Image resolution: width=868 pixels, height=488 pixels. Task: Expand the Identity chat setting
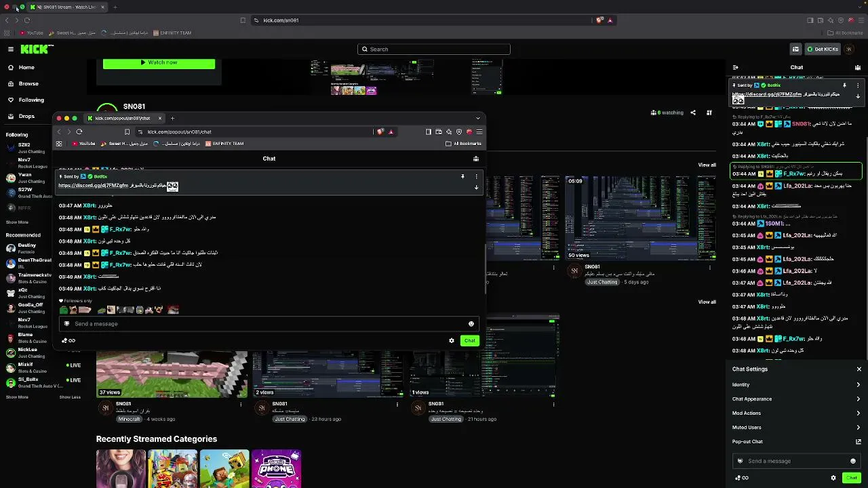click(x=797, y=384)
